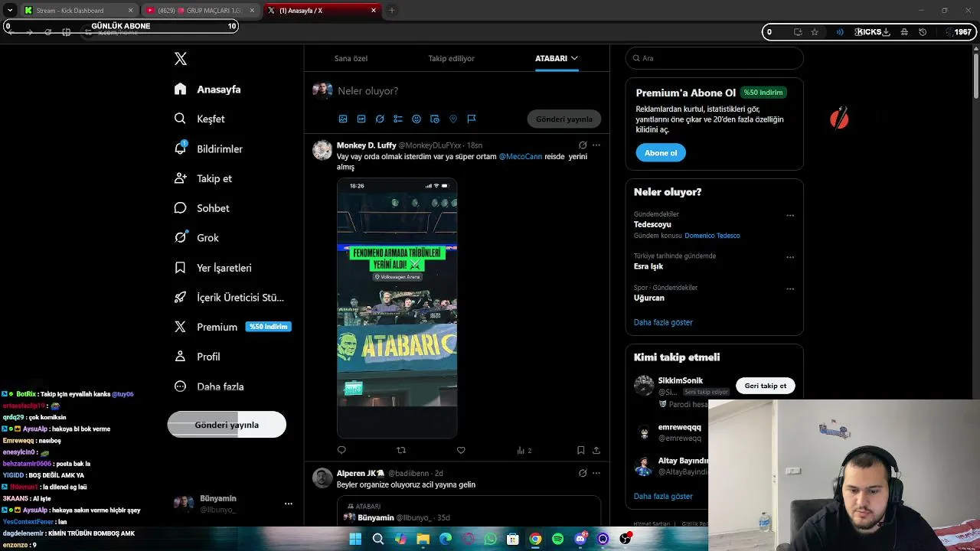This screenshot has height=551, width=980.
Task: Expand ATABARI tab dropdown arrow
Action: click(x=574, y=58)
